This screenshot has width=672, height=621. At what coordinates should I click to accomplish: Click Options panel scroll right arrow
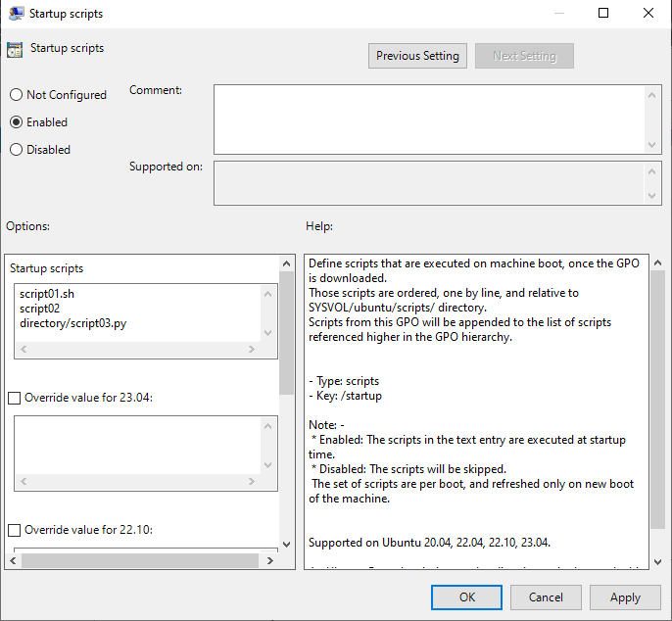click(x=270, y=560)
